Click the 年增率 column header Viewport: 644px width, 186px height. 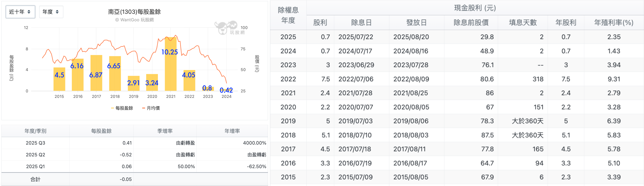(232, 131)
